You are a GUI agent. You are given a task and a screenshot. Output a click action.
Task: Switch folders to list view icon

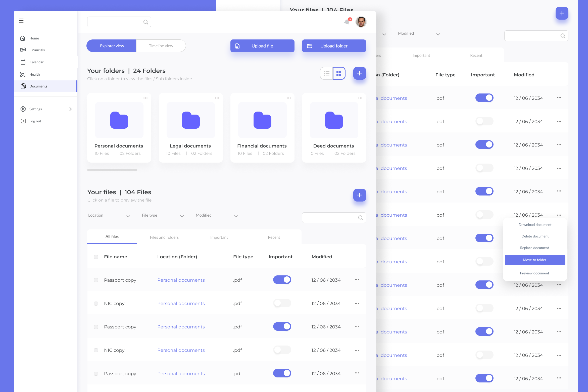326,73
